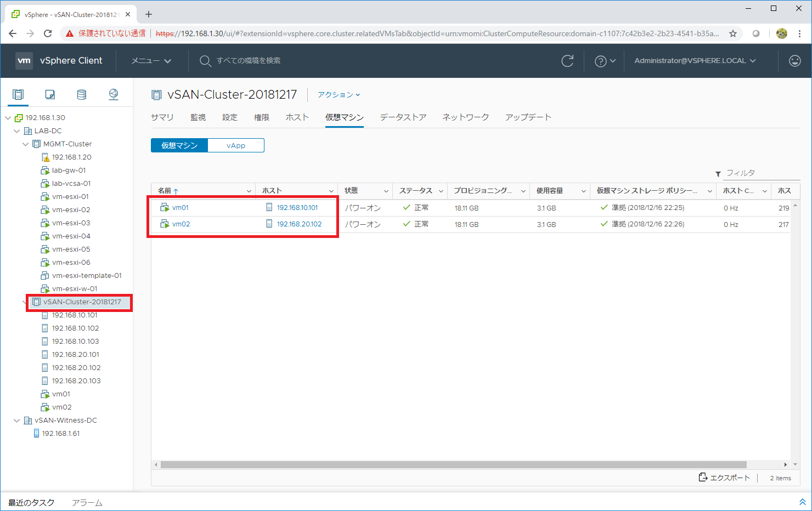
Task: Bookmark page with star icon
Action: coord(733,33)
